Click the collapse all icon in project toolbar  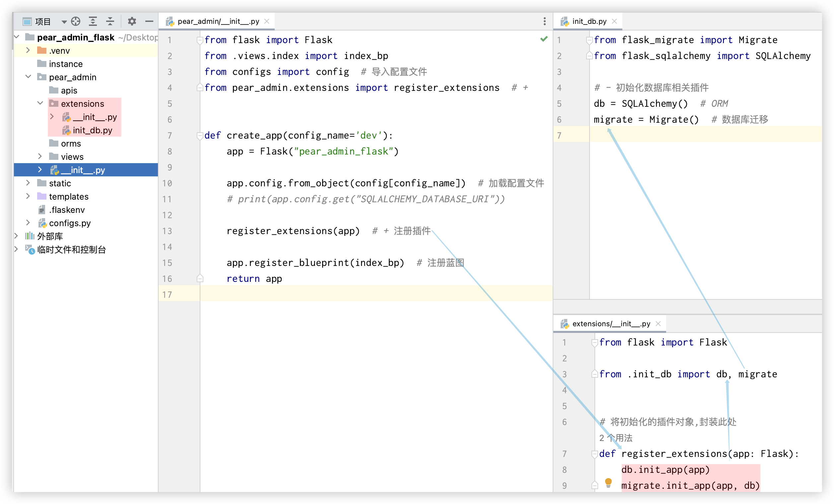[110, 22]
